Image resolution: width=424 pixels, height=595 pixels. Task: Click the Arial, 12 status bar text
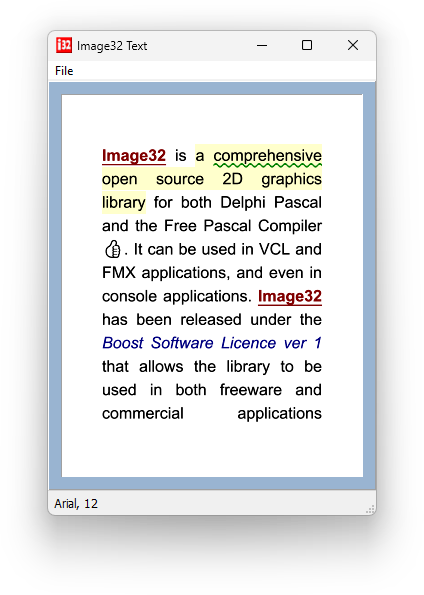click(76, 504)
